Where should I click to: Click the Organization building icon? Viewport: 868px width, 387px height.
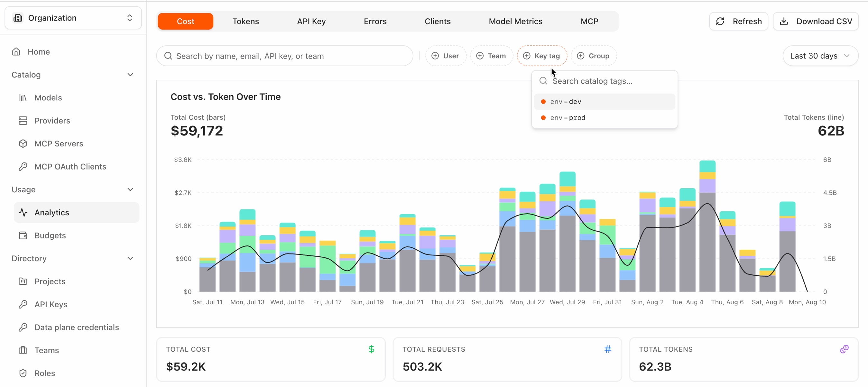pos(18,18)
